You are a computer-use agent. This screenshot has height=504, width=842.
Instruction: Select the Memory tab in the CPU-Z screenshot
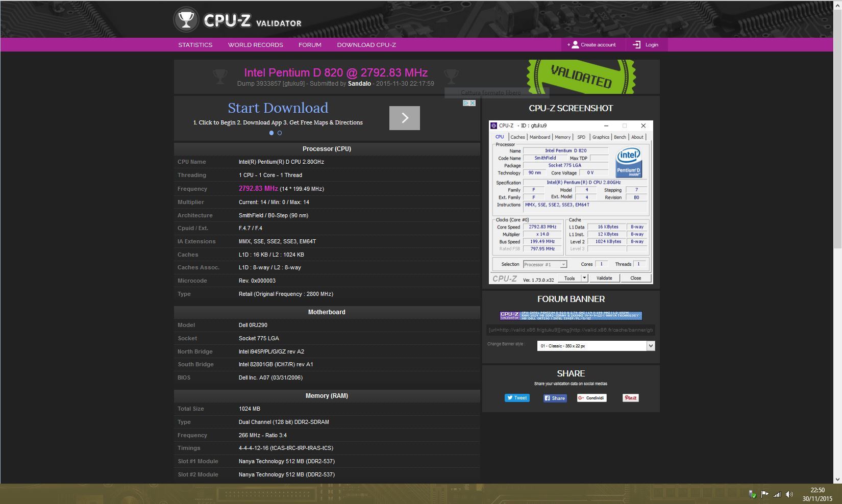(x=562, y=137)
